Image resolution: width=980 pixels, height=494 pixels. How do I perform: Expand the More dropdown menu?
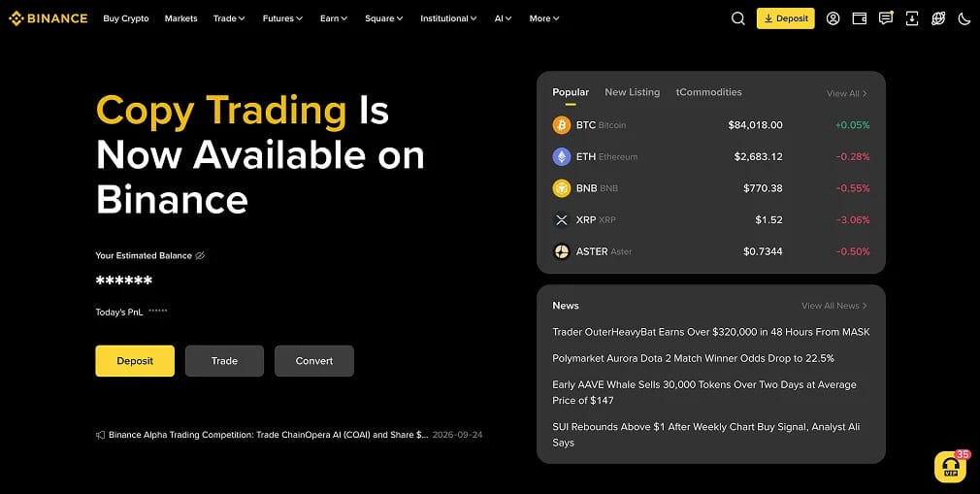click(x=543, y=18)
